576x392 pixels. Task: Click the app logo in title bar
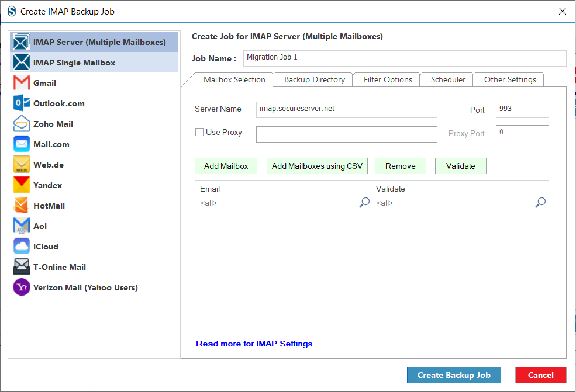coord(12,11)
